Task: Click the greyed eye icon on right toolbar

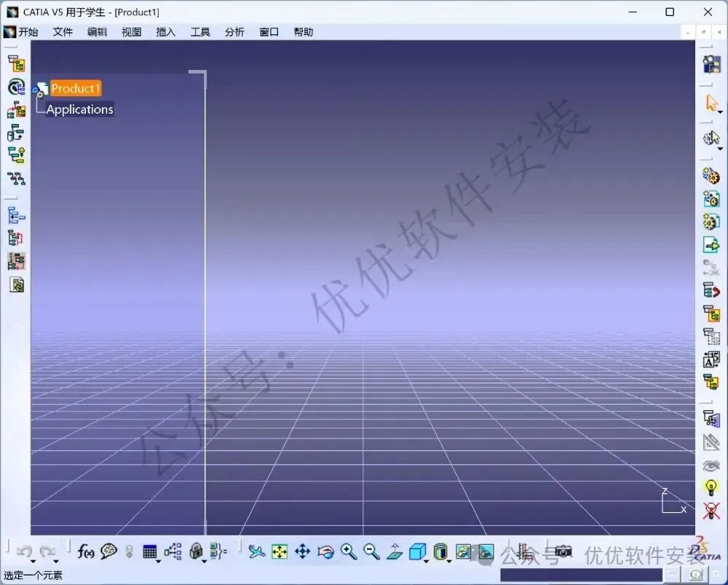Action: coord(711,465)
